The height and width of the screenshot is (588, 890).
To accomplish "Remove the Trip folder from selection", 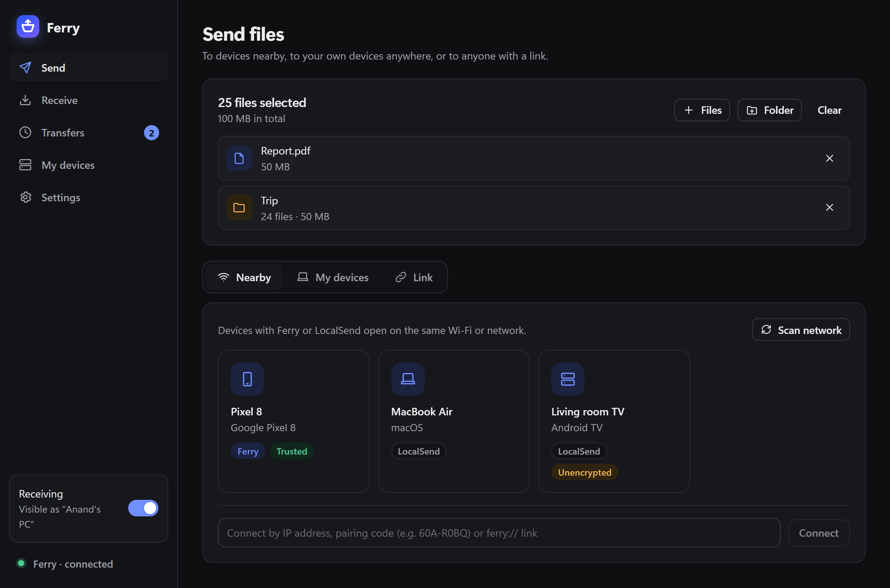I will 829,207.
